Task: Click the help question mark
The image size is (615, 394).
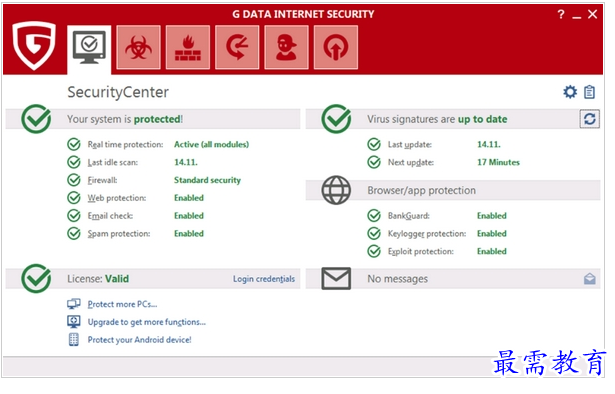Action: pos(561,15)
